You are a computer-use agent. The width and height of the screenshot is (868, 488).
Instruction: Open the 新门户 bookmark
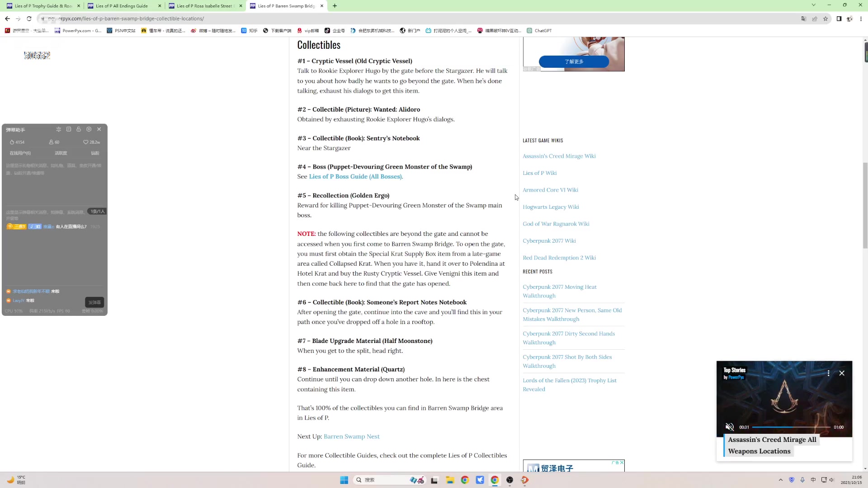click(410, 31)
